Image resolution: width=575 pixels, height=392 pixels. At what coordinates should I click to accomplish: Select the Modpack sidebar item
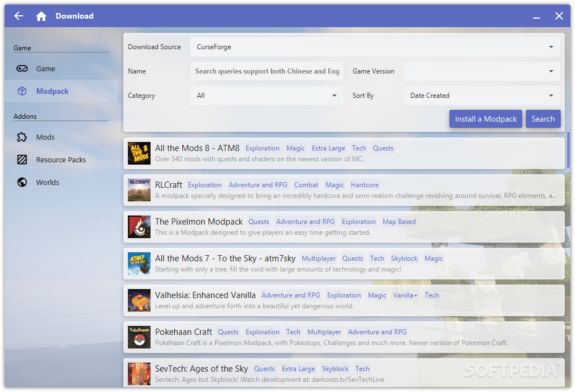tap(61, 91)
